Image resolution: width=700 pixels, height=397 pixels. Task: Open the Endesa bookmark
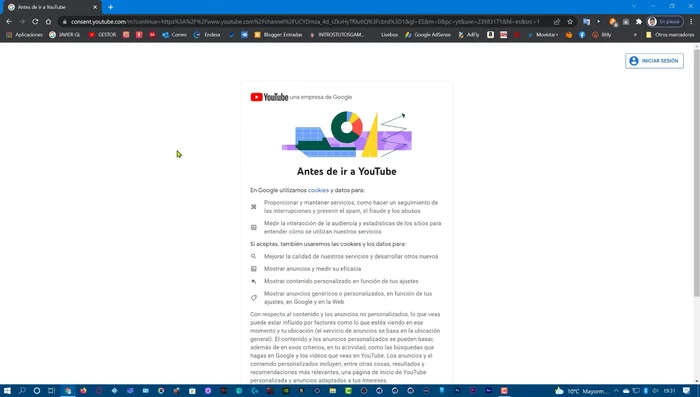208,34
